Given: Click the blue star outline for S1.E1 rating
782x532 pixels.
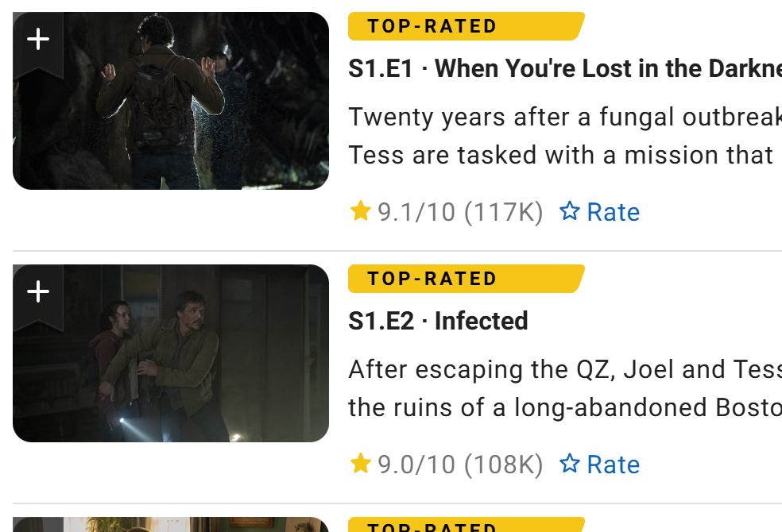Looking at the screenshot, I should click(x=570, y=211).
